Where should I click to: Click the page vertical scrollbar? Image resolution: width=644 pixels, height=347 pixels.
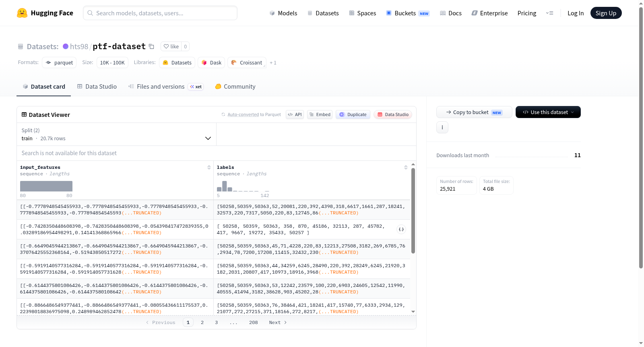(641, 138)
